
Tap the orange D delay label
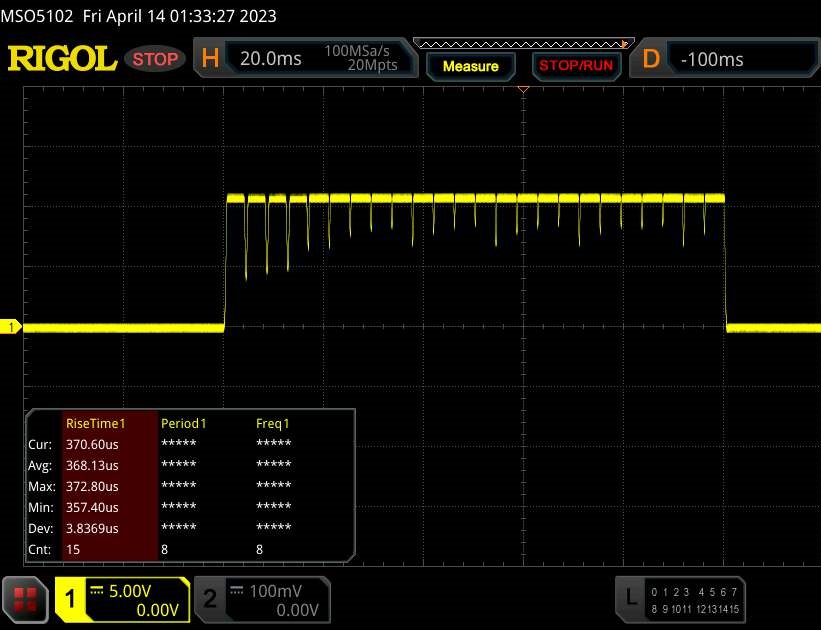650,59
